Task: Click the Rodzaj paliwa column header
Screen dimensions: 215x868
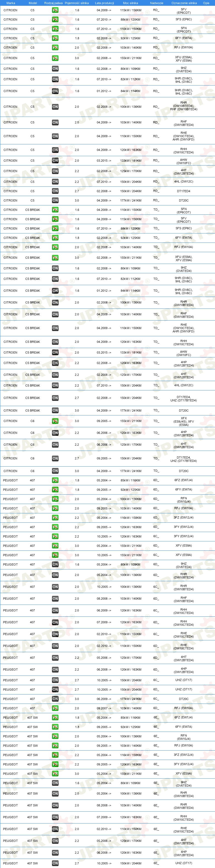Action: (53, 3)
